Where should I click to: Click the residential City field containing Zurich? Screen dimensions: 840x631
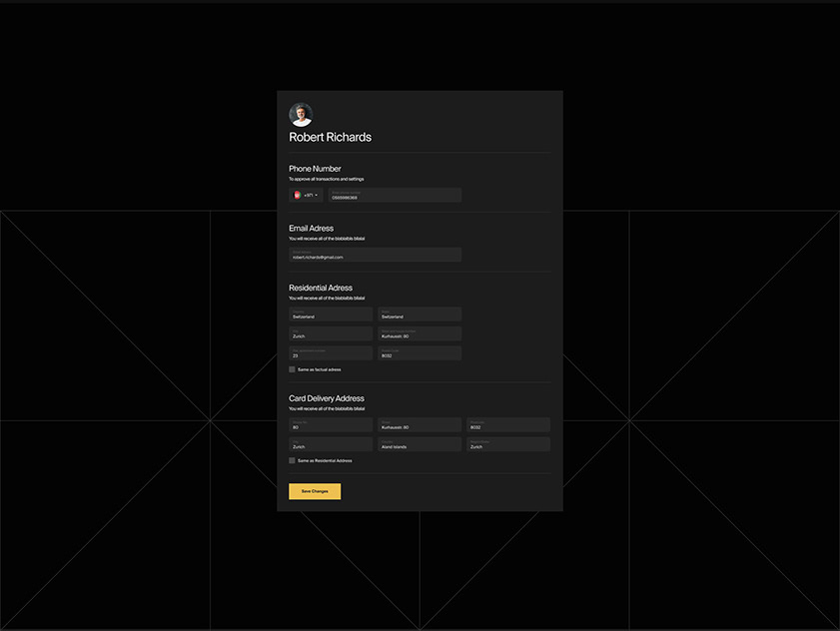click(x=330, y=333)
